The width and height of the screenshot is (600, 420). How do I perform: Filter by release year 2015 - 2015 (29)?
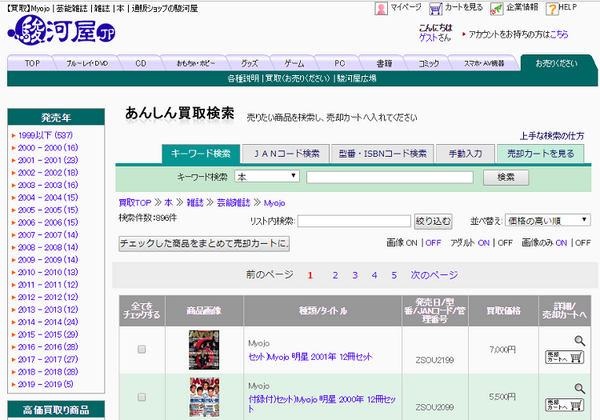[48, 335]
